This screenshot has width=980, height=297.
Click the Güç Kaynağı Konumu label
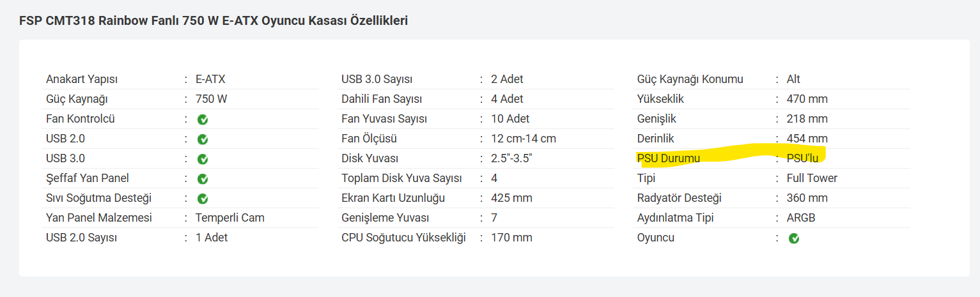tap(690, 79)
